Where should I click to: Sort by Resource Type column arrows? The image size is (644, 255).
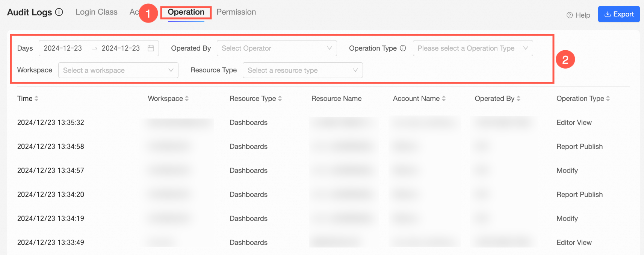(x=280, y=99)
